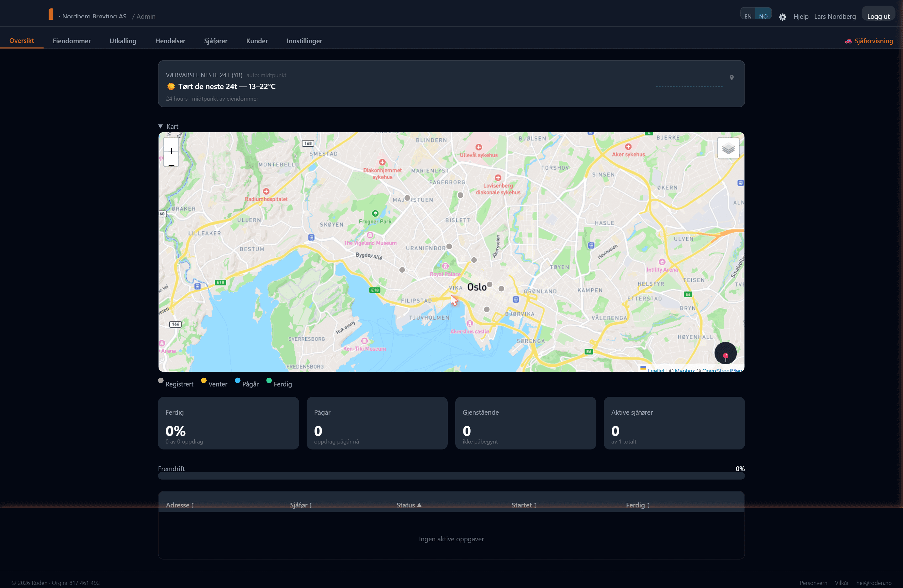Screen dimensions: 903x588
Task: Collapse the Kart map section
Action: [168, 126]
